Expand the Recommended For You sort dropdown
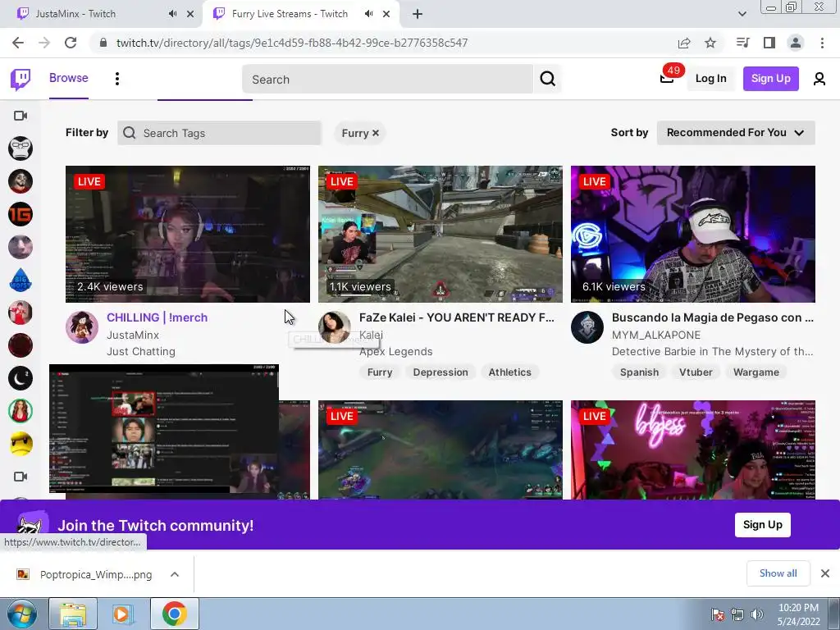This screenshot has width=840, height=630. point(736,133)
